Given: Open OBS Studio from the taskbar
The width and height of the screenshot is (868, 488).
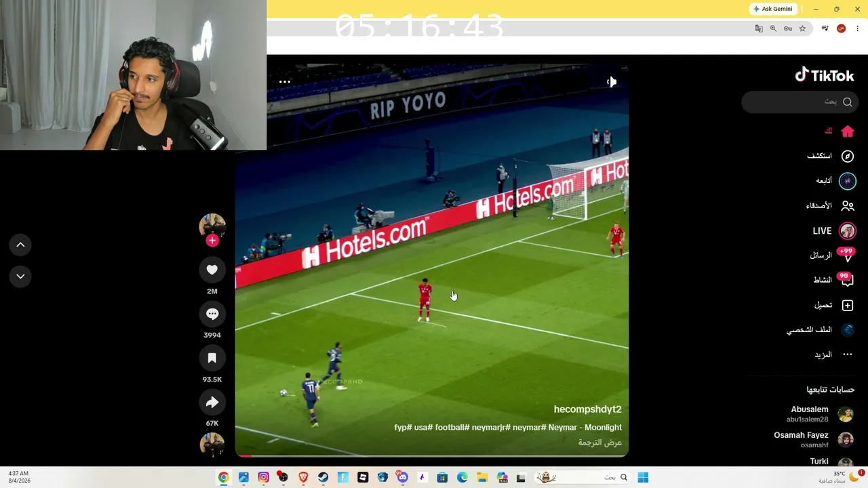Looking at the screenshot, I should click(283, 478).
